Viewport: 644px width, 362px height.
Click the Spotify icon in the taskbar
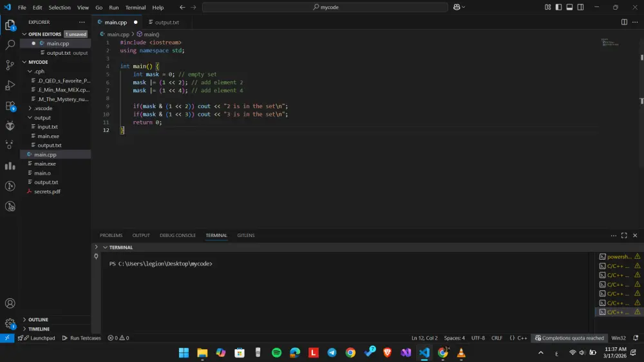point(276,352)
